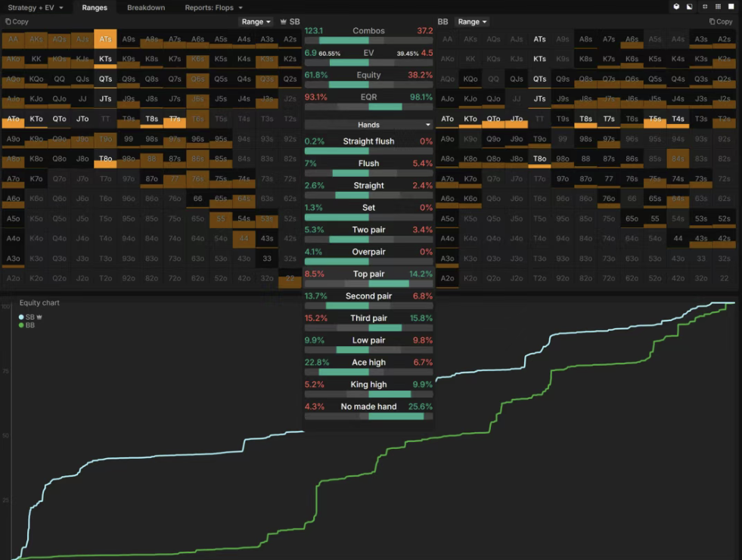742x560 pixels.
Task: Click the crosshair layout icon
Action: pos(705,7)
